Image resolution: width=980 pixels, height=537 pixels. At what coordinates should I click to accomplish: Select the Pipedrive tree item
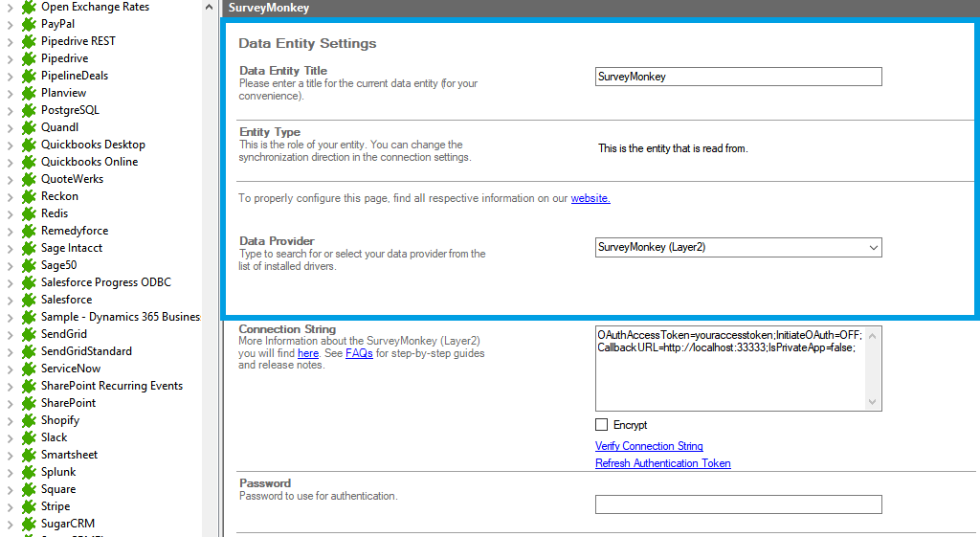click(64, 58)
